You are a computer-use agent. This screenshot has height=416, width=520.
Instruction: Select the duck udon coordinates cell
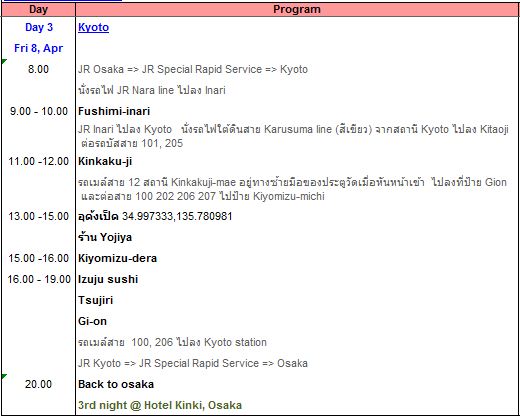(x=155, y=216)
